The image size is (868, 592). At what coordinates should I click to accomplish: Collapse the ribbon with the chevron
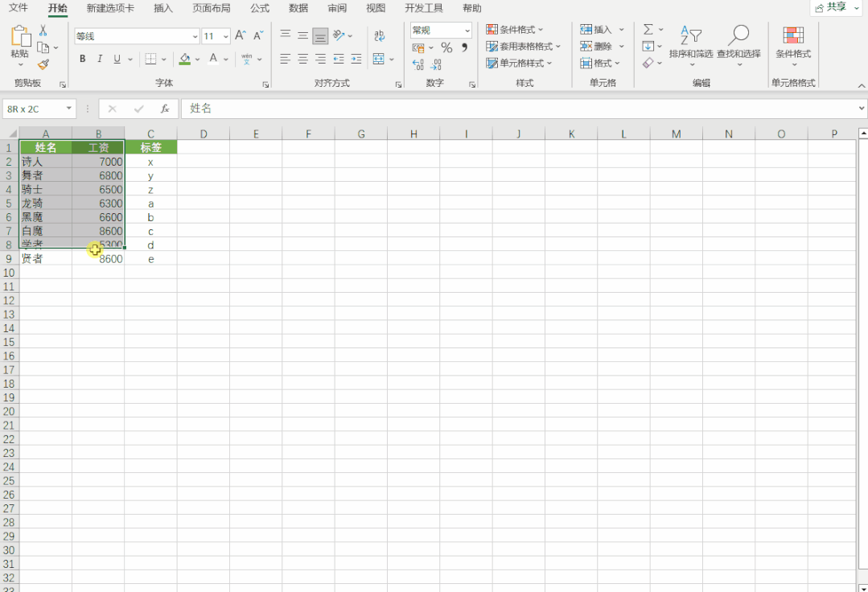click(862, 86)
